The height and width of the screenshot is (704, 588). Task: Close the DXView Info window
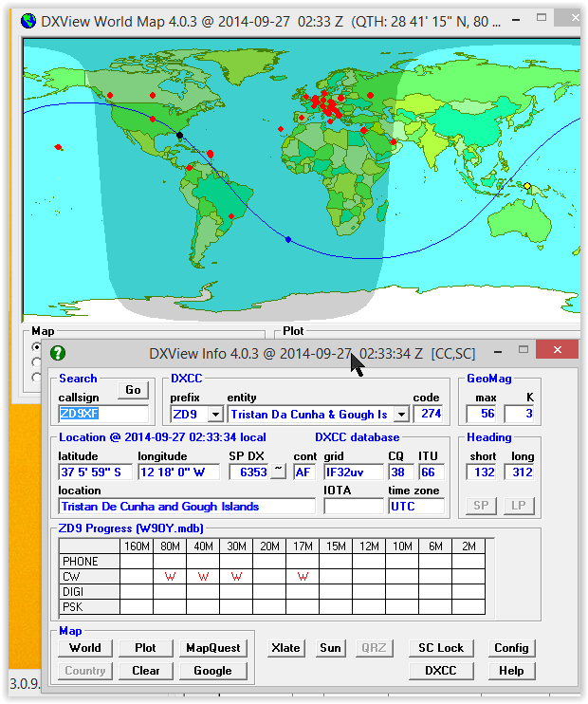click(x=558, y=350)
